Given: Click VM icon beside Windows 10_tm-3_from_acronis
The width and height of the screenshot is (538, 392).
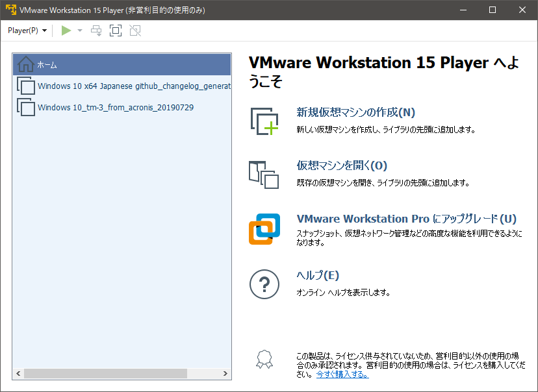Looking at the screenshot, I should (x=26, y=107).
